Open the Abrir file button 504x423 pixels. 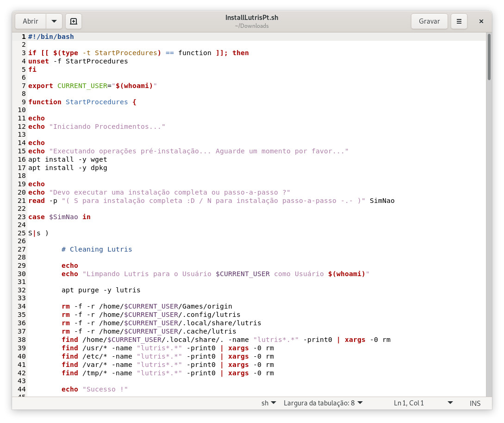31,21
